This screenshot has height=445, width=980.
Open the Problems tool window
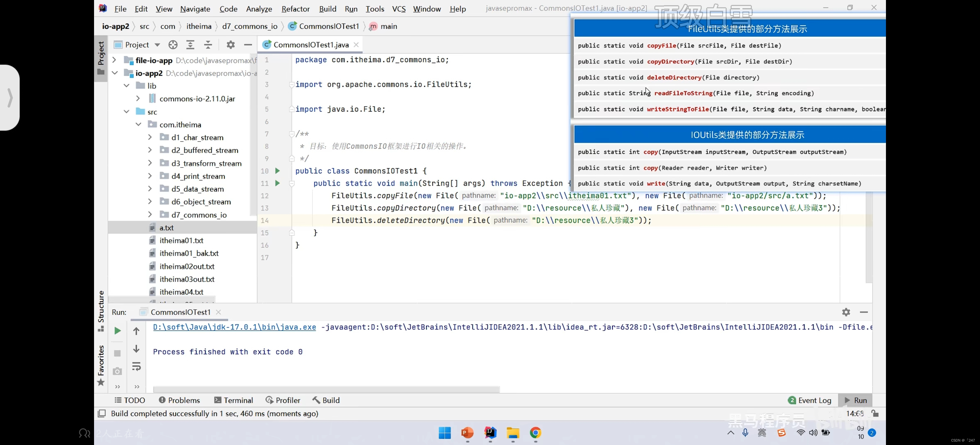(x=179, y=400)
